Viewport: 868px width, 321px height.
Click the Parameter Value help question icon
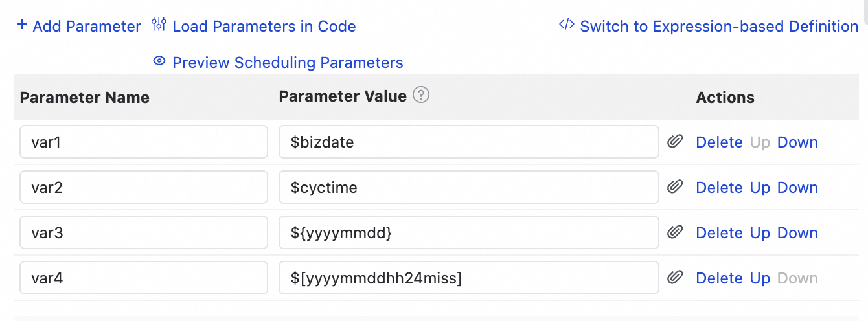(421, 96)
